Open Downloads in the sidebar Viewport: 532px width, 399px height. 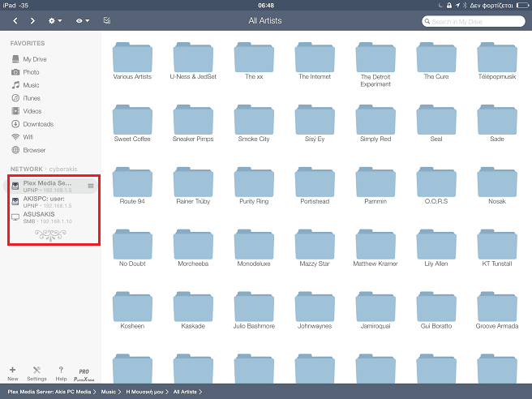pos(37,124)
